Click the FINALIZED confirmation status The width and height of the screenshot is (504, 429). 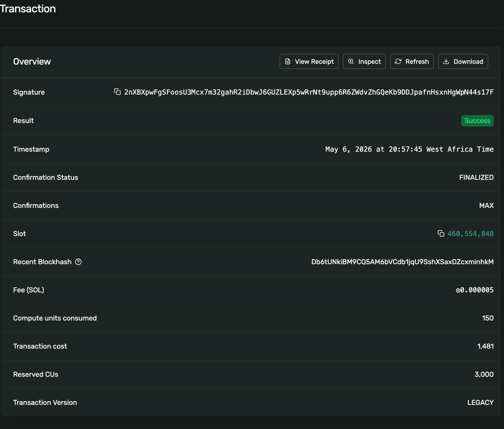[476, 177]
